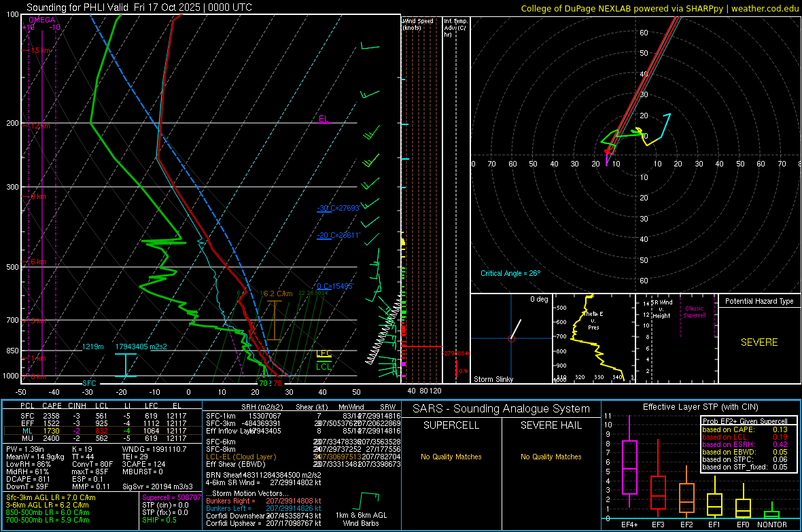Click the OMEGA label on the skew-T
Screen dimensions: 802x532
[42, 20]
